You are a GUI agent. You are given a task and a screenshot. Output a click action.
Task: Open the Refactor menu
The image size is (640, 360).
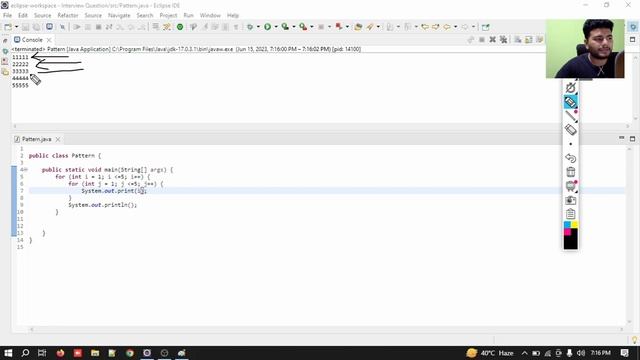click(x=68, y=15)
